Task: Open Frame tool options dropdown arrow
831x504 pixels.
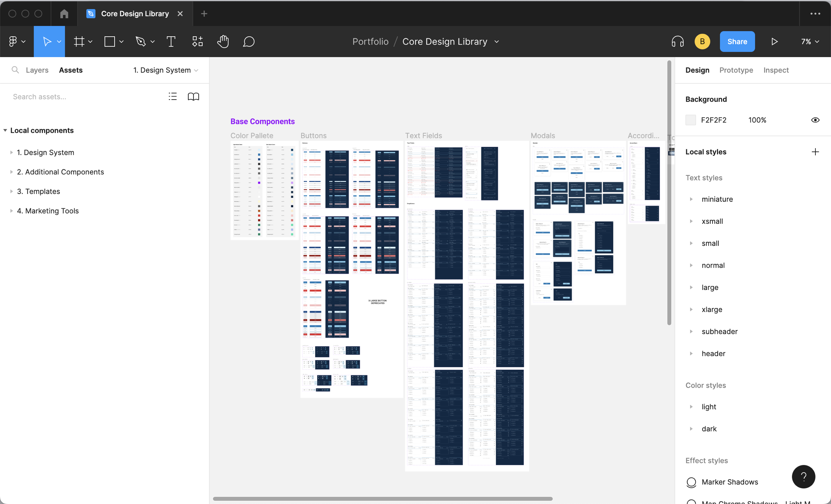Action: pos(90,42)
